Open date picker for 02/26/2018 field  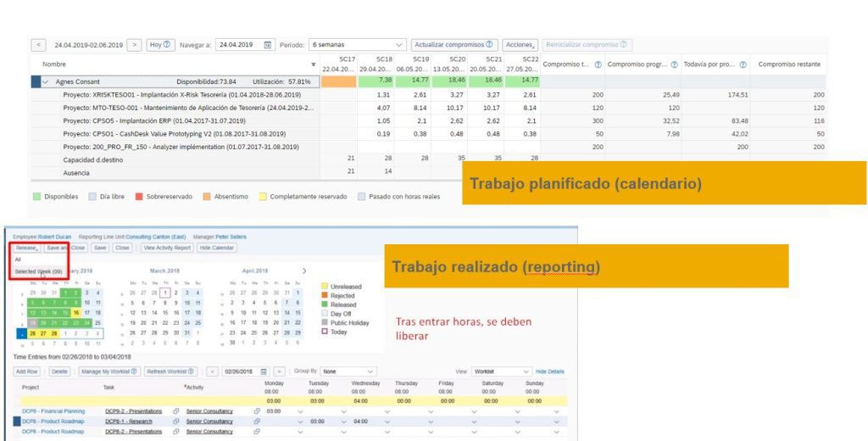[265, 371]
